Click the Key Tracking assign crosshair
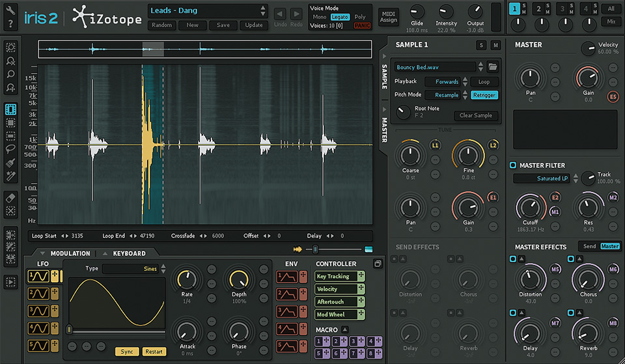 [361, 276]
